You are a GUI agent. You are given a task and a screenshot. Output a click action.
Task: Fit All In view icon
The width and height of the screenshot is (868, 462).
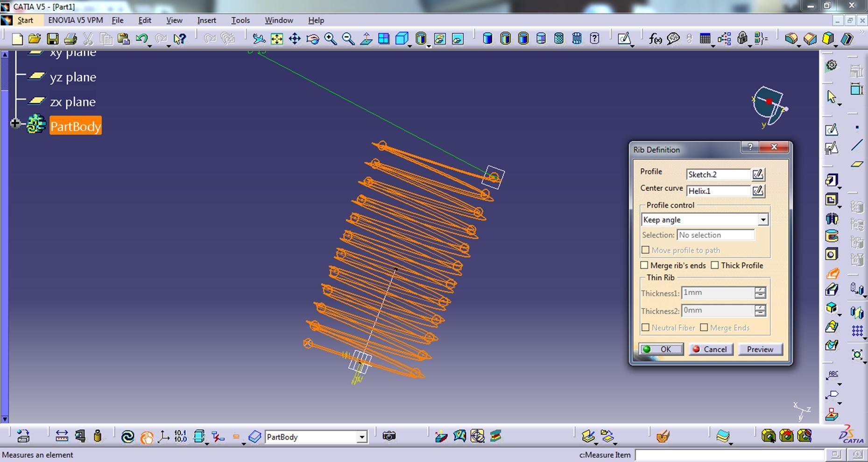(x=277, y=39)
